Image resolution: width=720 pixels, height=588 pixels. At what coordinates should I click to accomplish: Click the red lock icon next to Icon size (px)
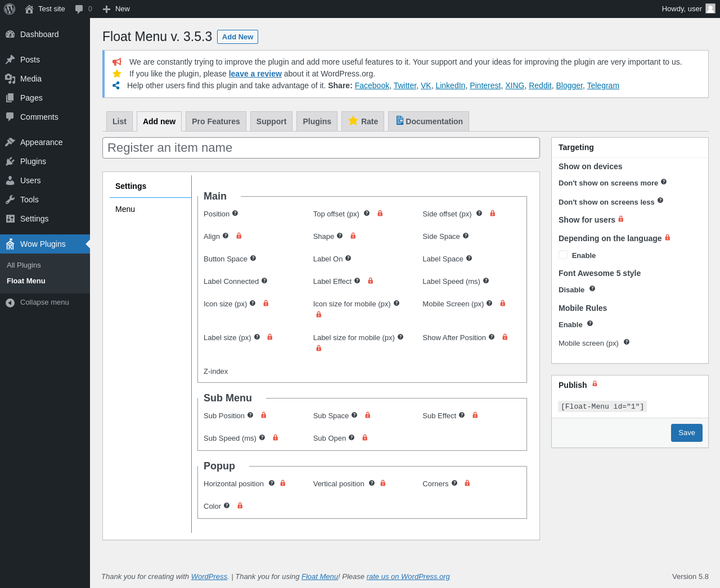(266, 303)
